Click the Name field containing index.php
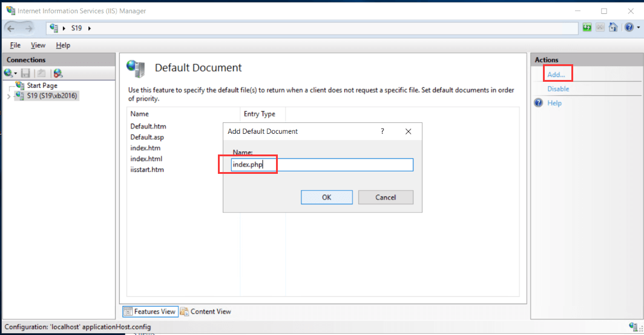 coord(322,165)
